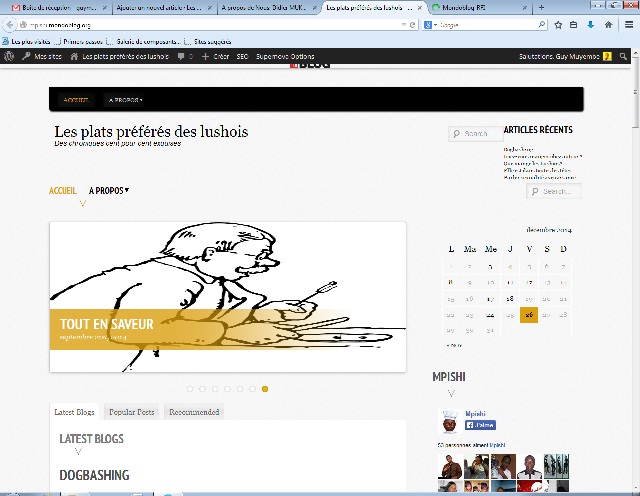Screen dimensions: 640x496
Task: Select day 18 in the calendar
Action: pyautogui.click(x=510, y=299)
